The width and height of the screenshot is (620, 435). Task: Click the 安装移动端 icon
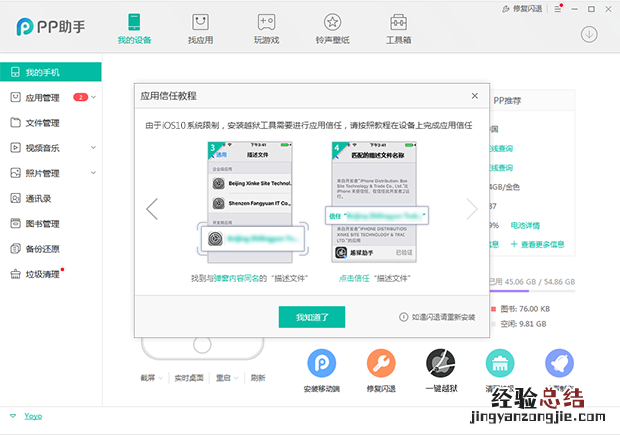click(322, 363)
